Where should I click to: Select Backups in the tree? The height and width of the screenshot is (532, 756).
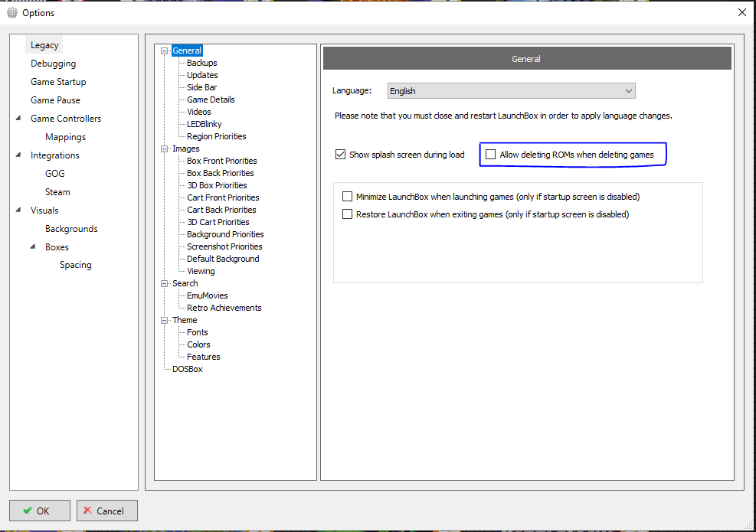(202, 63)
